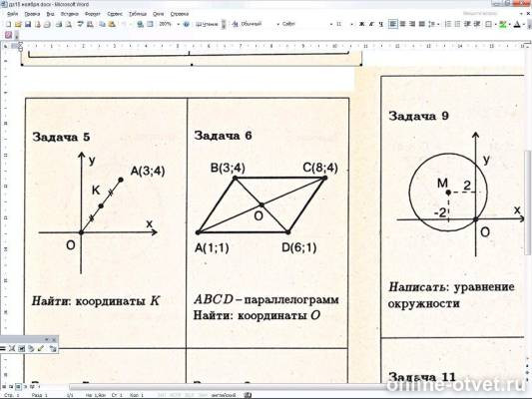Click the horizontal ruler

(271, 46)
